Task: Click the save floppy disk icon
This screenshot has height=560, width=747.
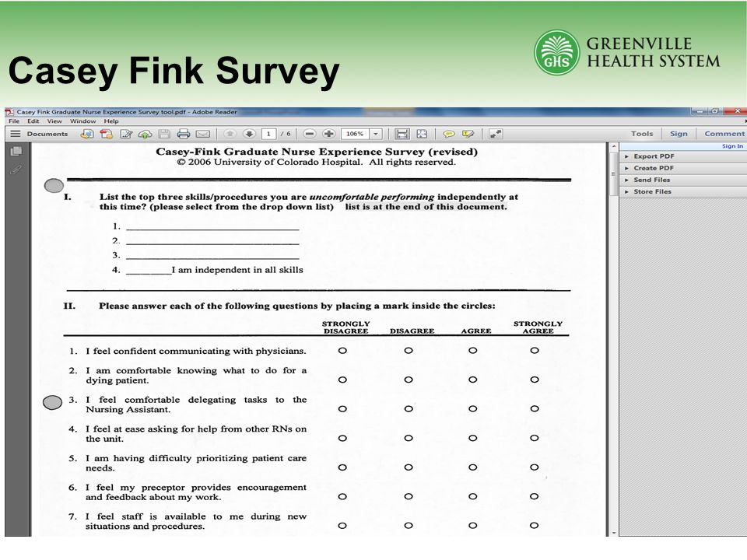Action: 164,134
